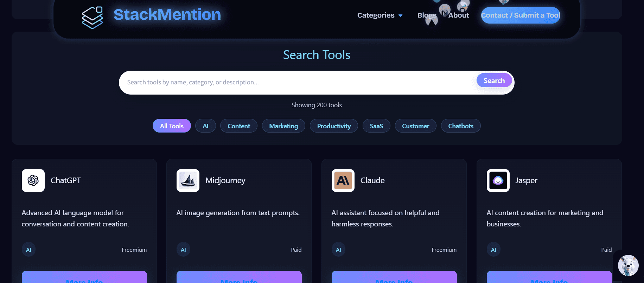Click the AI tag on Claude card
The height and width of the screenshot is (283, 644).
tap(338, 250)
